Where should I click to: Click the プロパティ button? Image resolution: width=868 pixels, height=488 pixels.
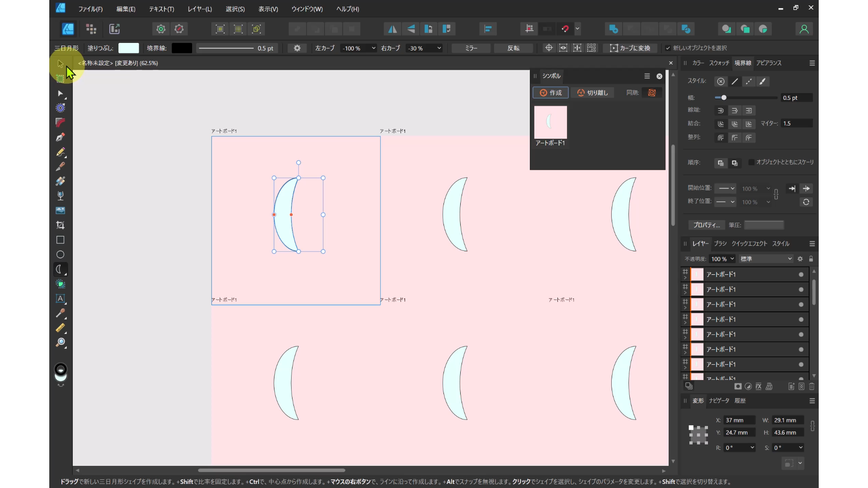706,225
